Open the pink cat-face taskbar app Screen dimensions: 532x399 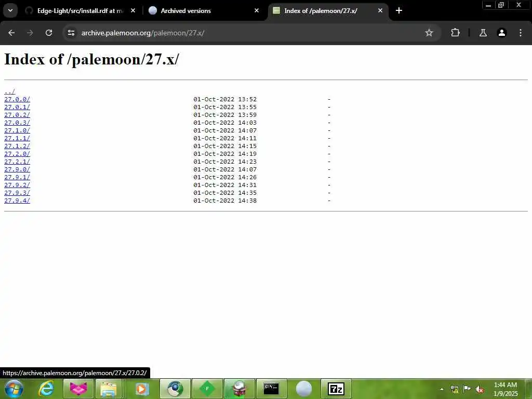pyautogui.click(x=78, y=389)
